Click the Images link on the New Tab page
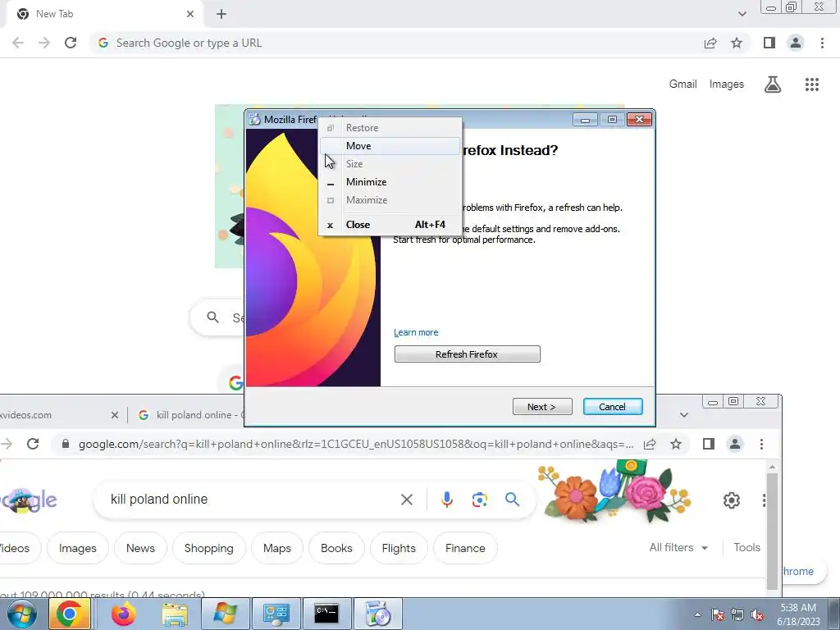Viewport: 840px width, 630px height. [727, 84]
